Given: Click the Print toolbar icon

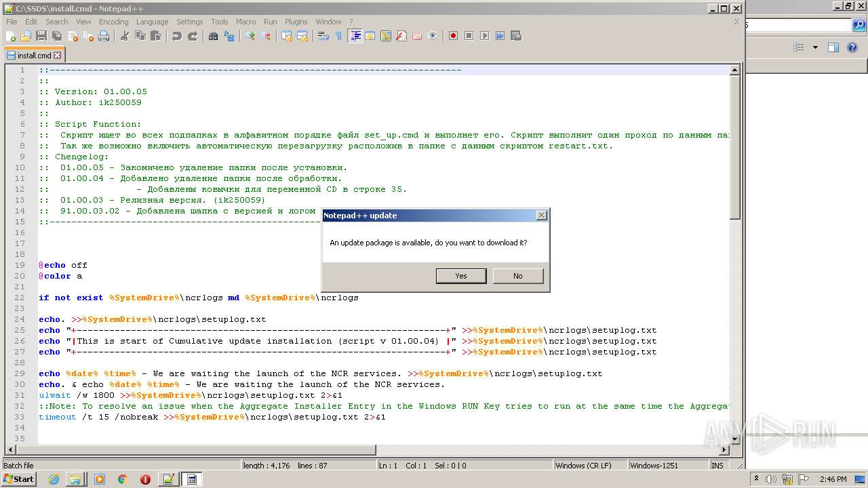Looking at the screenshot, I should pos(104,36).
